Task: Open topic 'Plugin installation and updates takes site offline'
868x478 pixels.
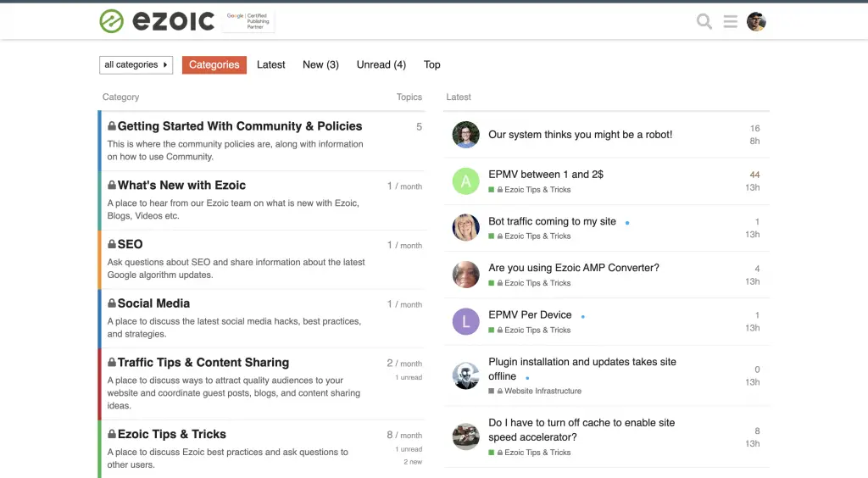Action: tap(581, 369)
